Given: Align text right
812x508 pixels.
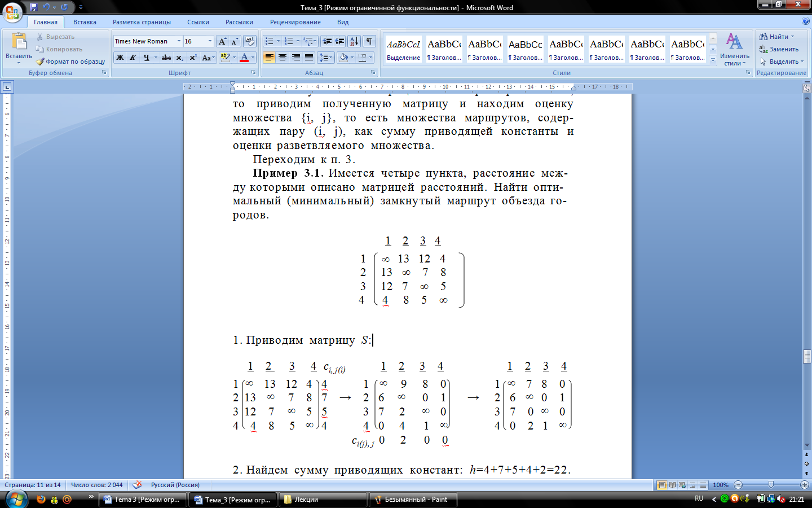Looking at the screenshot, I should [296, 58].
